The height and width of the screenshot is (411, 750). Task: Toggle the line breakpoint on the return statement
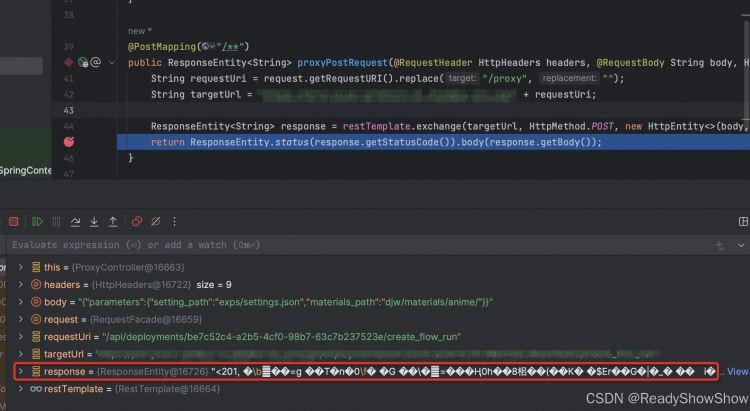pyautogui.click(x=69, y=142)
